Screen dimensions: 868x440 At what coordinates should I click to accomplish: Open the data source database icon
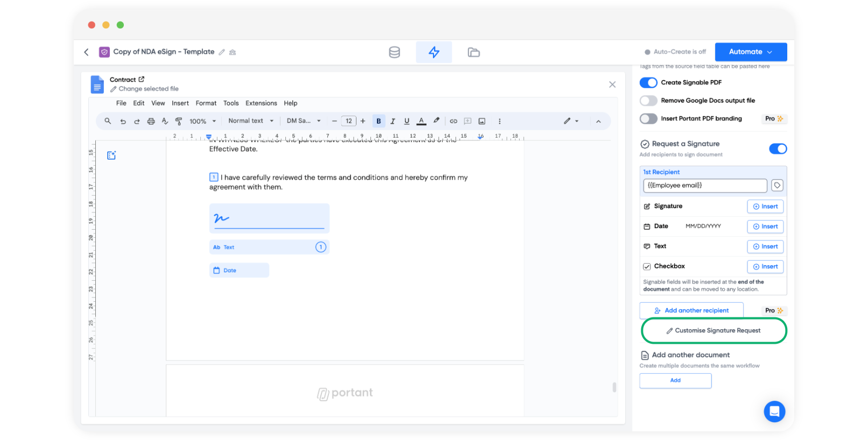click(394, 52)
